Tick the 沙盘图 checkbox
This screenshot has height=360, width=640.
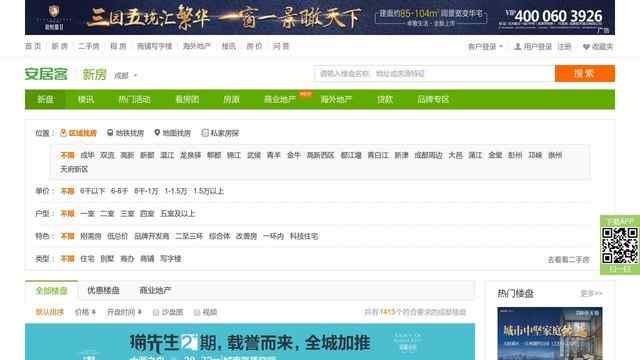(156, 312)
